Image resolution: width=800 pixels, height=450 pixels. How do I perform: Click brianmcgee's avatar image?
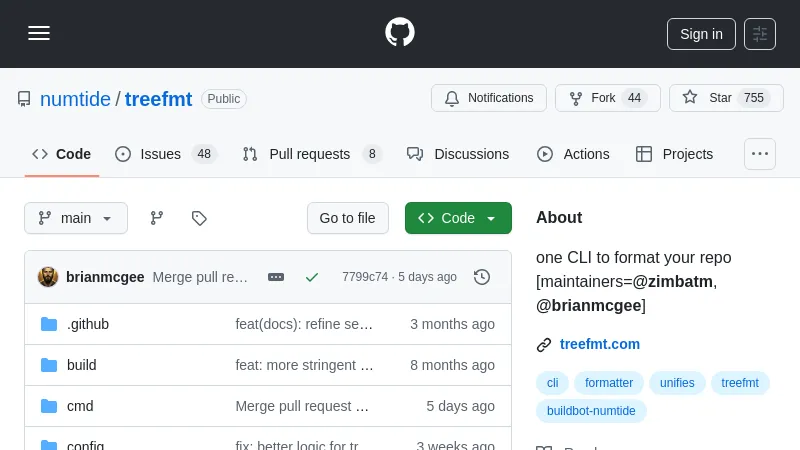[x=48, y=277]
